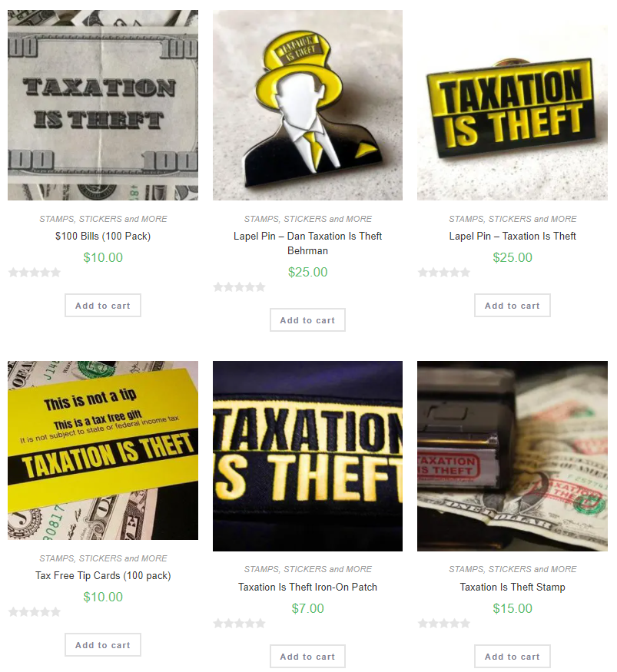Open category link above Taxation Is Theft Stamp
Screen dimensions: 617x672
[513, 569]
